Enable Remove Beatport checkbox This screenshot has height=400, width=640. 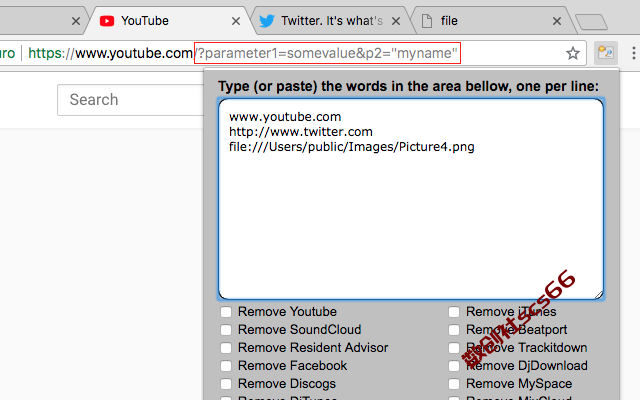pos(454,330)
